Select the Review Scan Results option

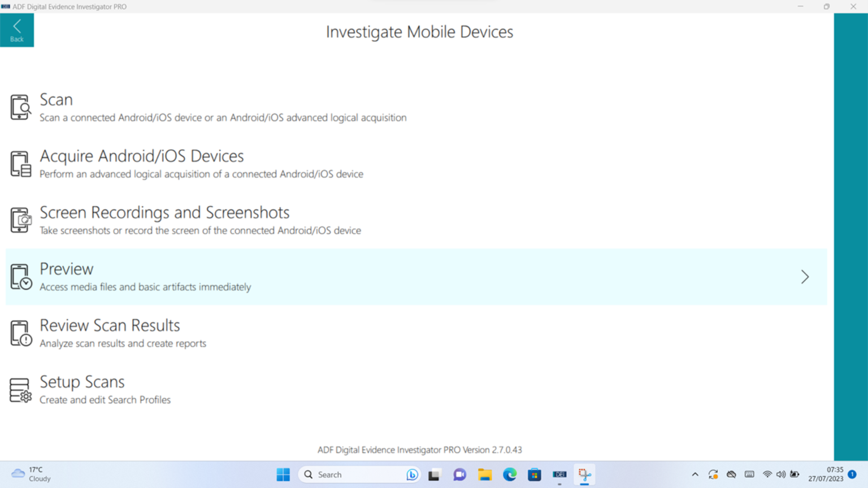pyautogui.click(x=110, y=326)
